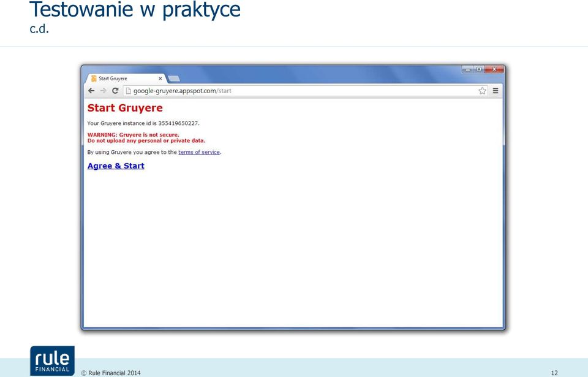Click the WARNING: Gruyere is not secure text
The width and height of the screenshot is (588, 377).
tap(133, 135)
